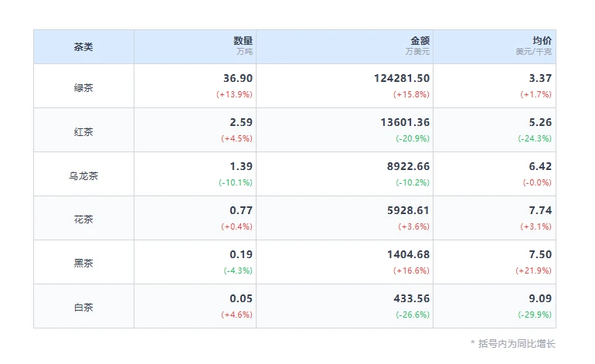Select the 花茶 row label
Viewport: 595px width, 364px height.
83,219
